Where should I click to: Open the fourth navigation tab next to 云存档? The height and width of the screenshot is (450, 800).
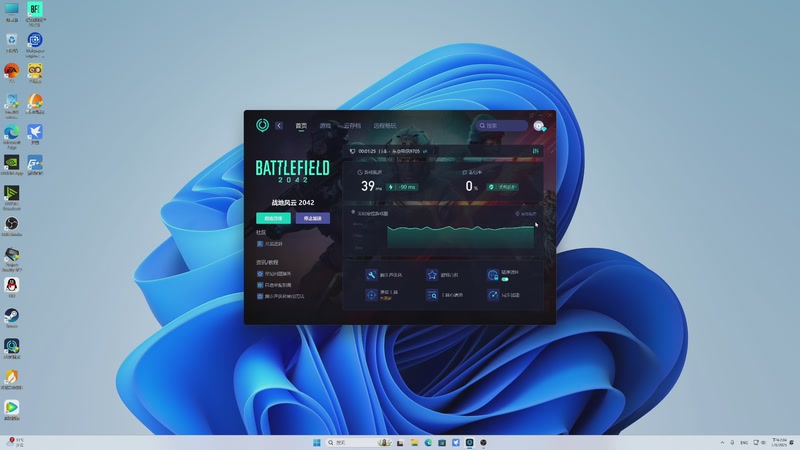pyautogui.click(x=384, y=126)
